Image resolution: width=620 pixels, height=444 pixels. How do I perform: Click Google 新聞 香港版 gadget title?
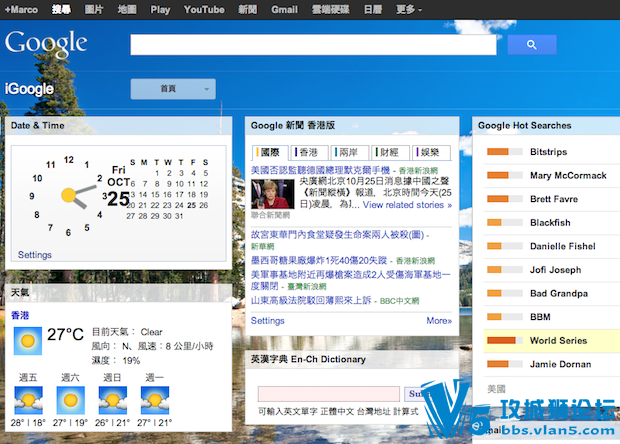pyautogui.click(x=293, y=126)
